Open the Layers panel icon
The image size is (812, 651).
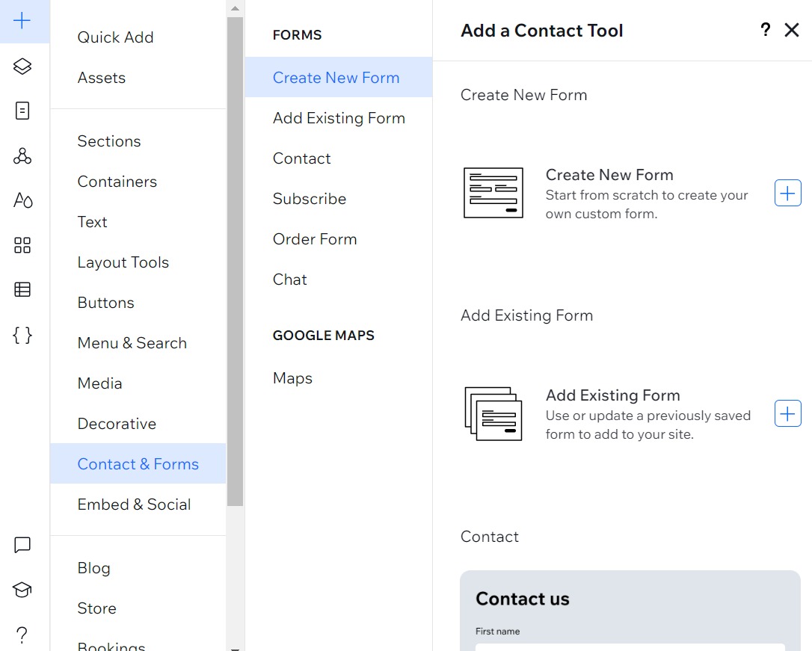(x=22, y=67)
